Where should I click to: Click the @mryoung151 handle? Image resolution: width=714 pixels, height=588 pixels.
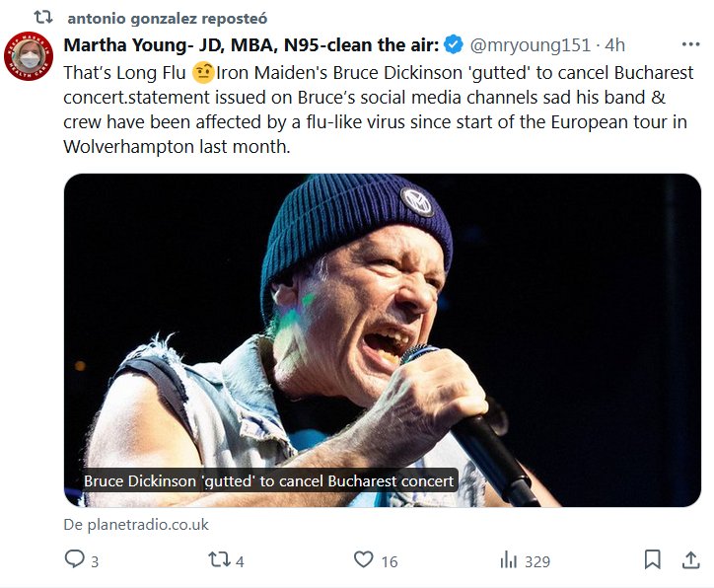point(531,44)
